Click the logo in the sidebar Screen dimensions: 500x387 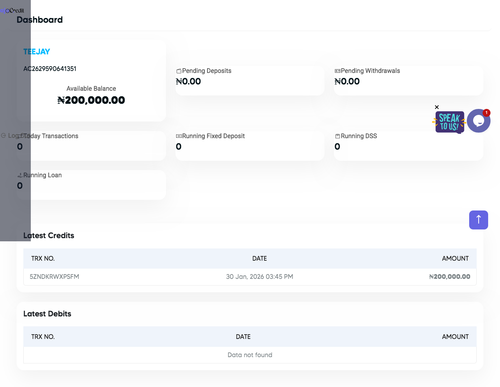pyautogui.click(x=12, y=11)
